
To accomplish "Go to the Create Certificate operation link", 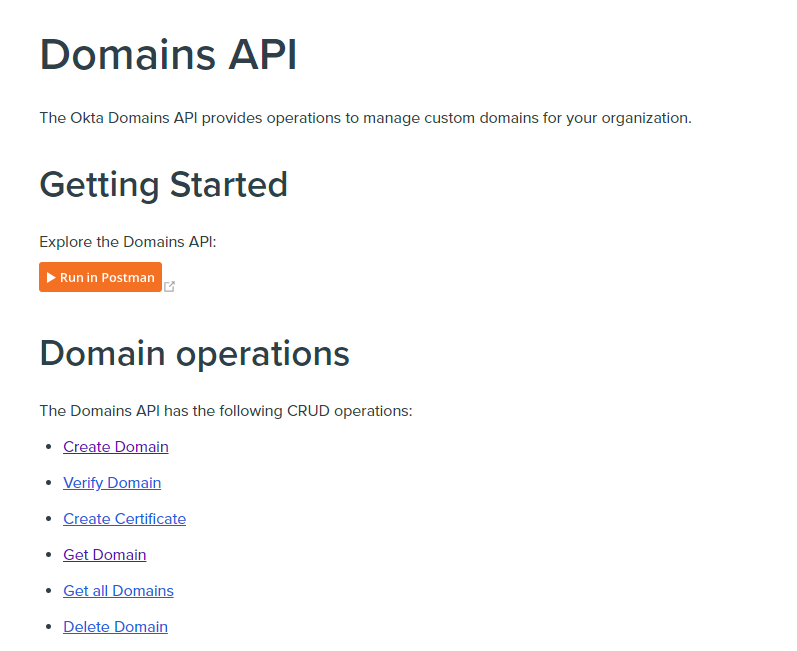I will [x=124, y=519].
